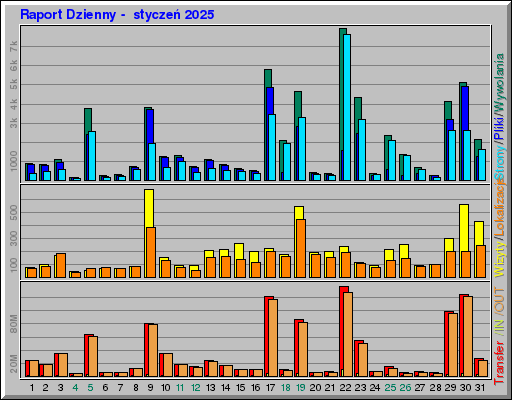Click day label 10 on the x-axis
Screen dimensions: 512x400
click(165, 388)
